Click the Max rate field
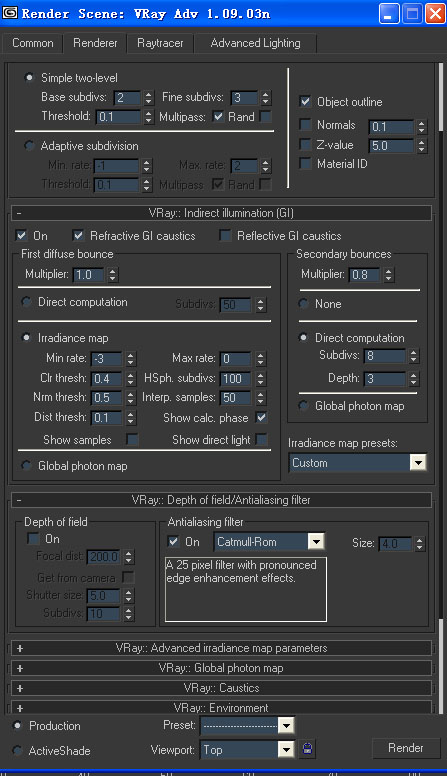 (236, 359)
